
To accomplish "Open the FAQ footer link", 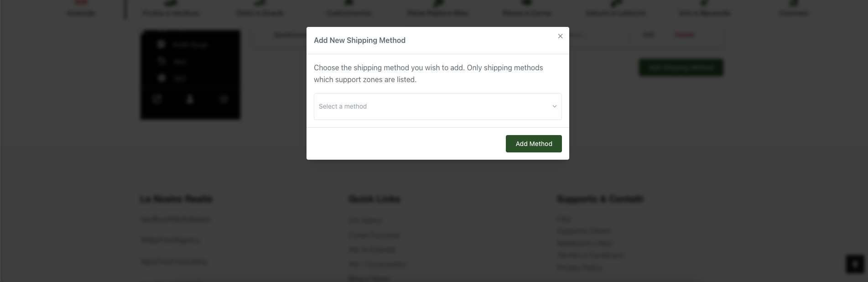I will [564, 219].
